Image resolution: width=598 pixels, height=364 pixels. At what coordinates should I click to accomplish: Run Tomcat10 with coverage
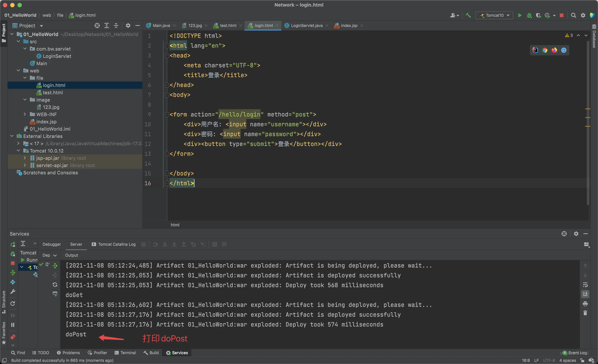tap(538, 15)
